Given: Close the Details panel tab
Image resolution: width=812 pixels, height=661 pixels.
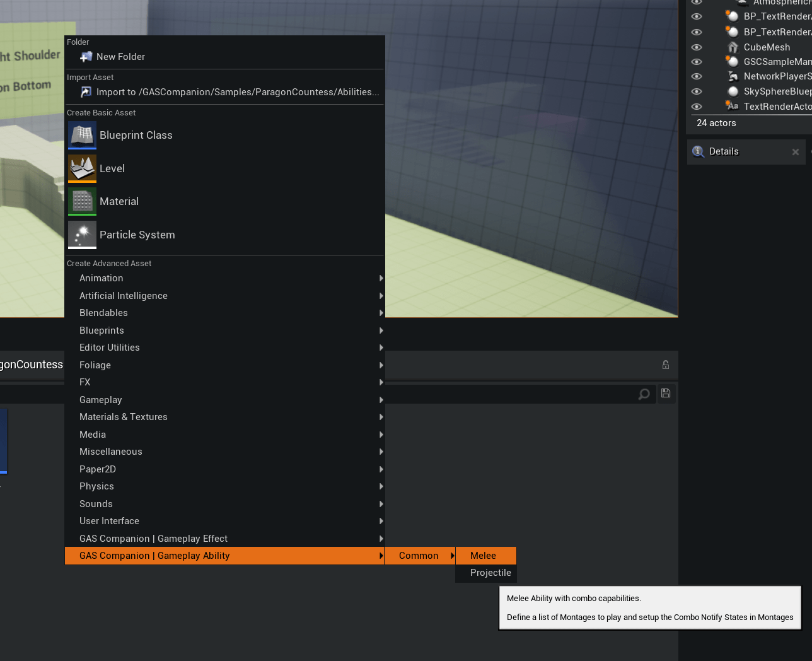Looking at the screenshot, I should (x=796, y=152).
